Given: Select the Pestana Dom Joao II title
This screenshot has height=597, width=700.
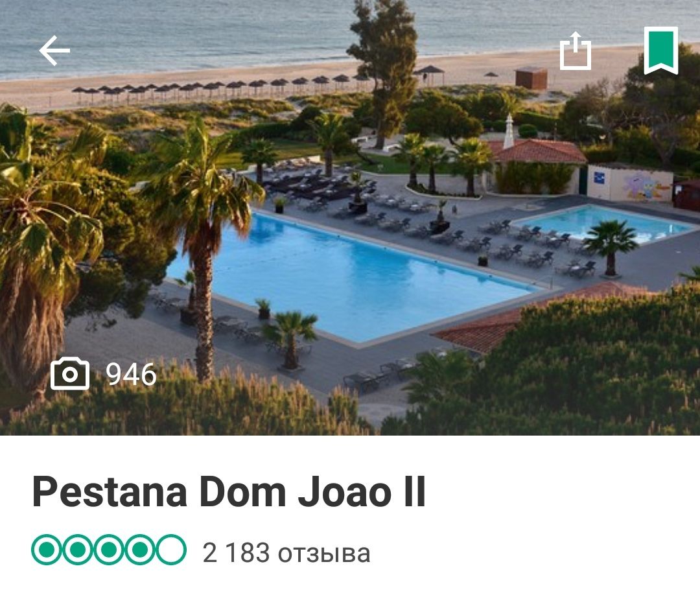Looking at the screenshot, I should (x=229, y=491).
